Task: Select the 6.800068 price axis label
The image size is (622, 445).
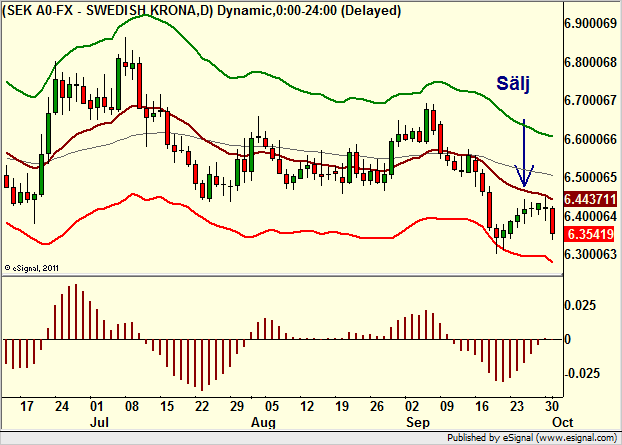Action: (x=591, y=62)
